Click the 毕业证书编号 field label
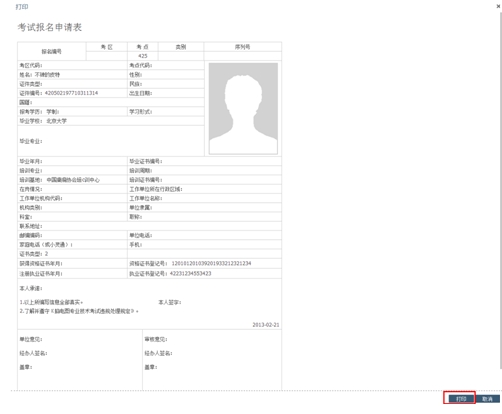This screenshot has width=502, height=414. point(146,161)
